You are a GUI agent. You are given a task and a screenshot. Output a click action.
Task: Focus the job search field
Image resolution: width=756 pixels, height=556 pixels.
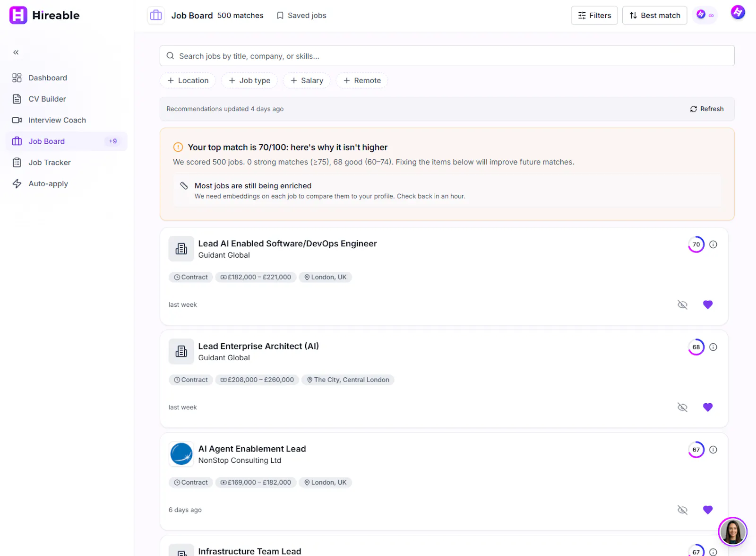(x=447, y=56)
